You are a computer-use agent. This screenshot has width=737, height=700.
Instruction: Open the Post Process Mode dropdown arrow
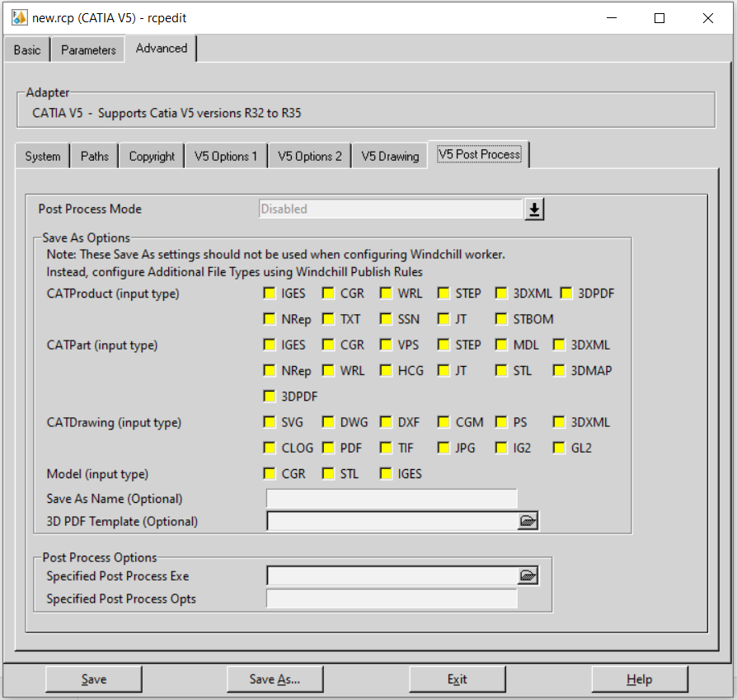coord(534,209)
